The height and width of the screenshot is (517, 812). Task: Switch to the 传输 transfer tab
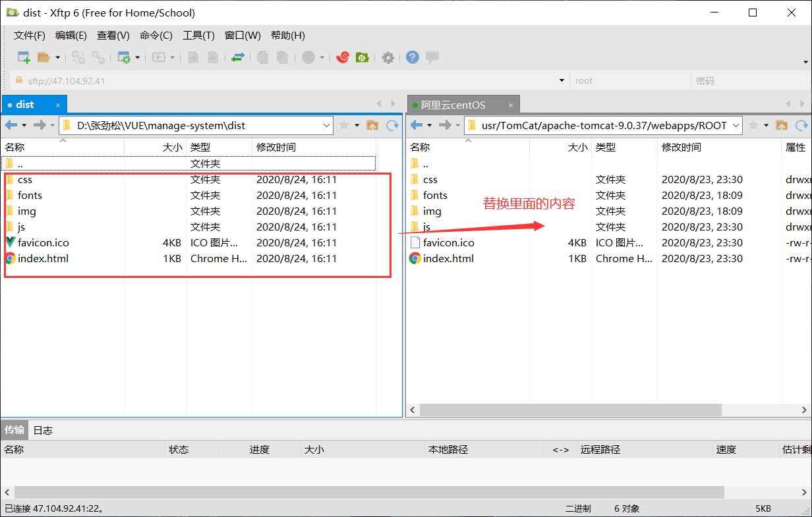click(14, 430)
